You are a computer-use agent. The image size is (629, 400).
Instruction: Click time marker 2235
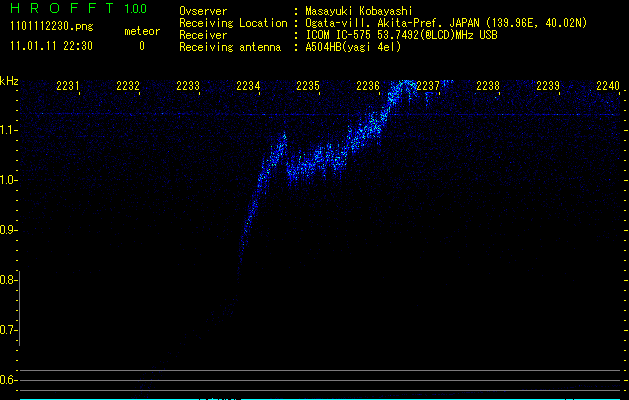(x=308, y=86)
